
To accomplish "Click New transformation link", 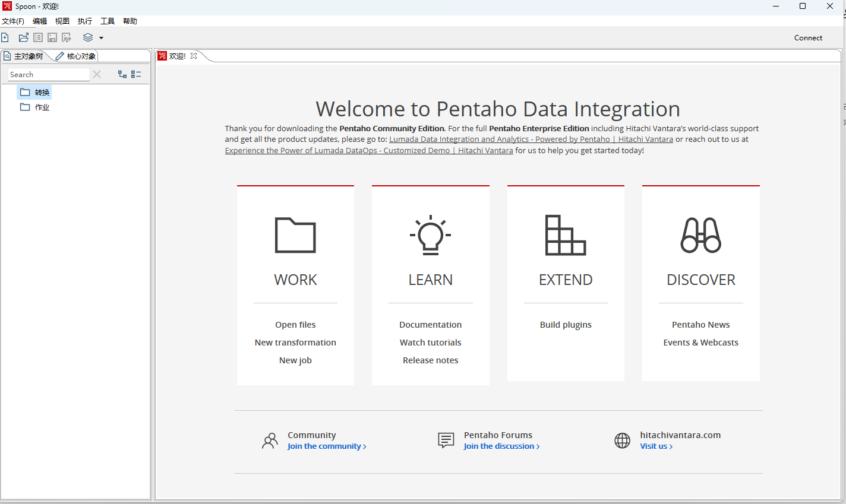I will point(295,343).
